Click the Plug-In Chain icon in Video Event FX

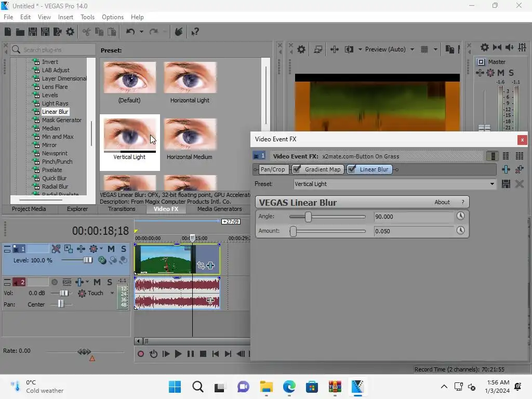click(x=506, y=169)
